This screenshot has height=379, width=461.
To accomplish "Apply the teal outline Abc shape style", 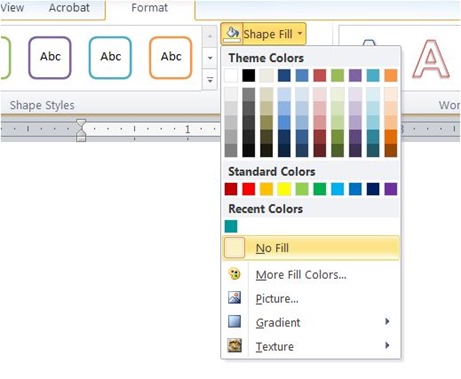I will [110, 58].
